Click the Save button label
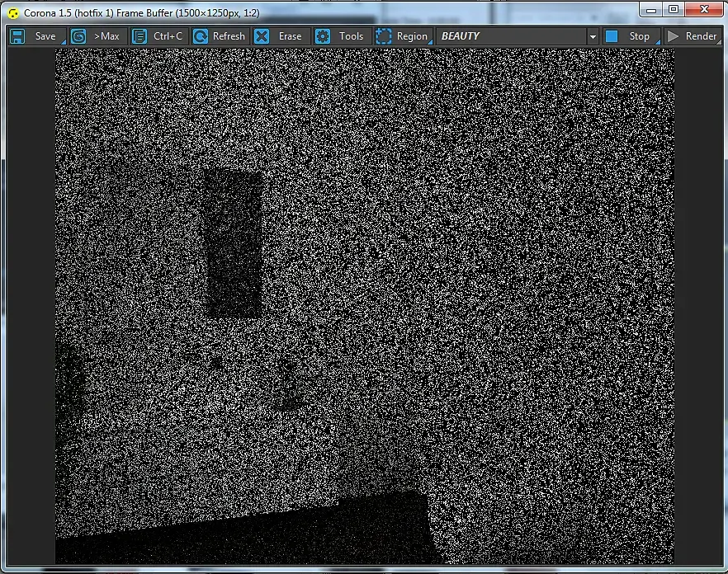This screenshot has height=574, width=728. point(45,36)
